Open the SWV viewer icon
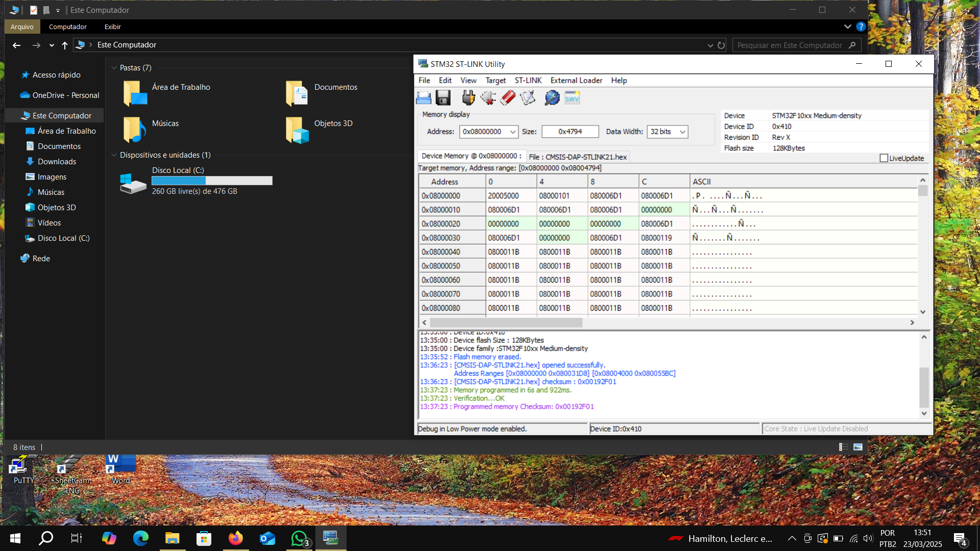980x551 pixels. pyautogui.click(x=572, y=97)
